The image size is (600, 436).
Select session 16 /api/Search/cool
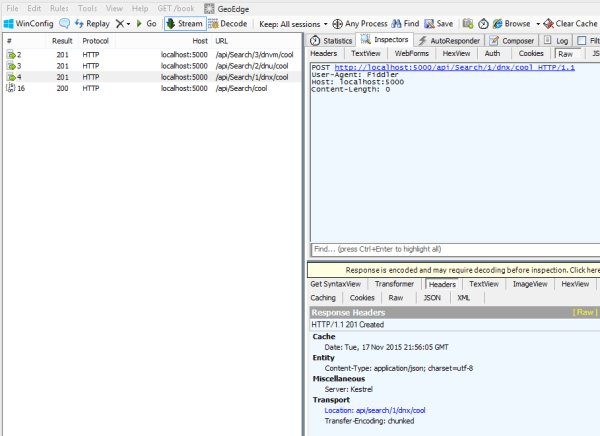(x=152, y=88)
